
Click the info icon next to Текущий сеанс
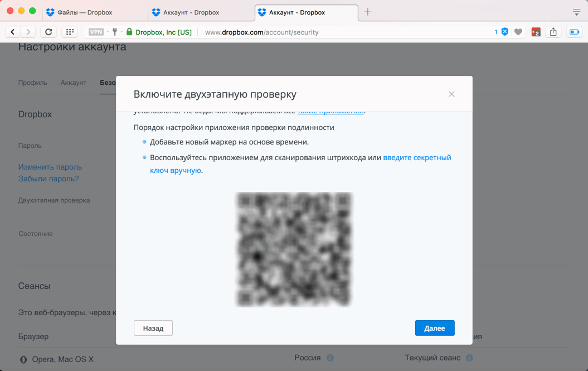[469, 358]
